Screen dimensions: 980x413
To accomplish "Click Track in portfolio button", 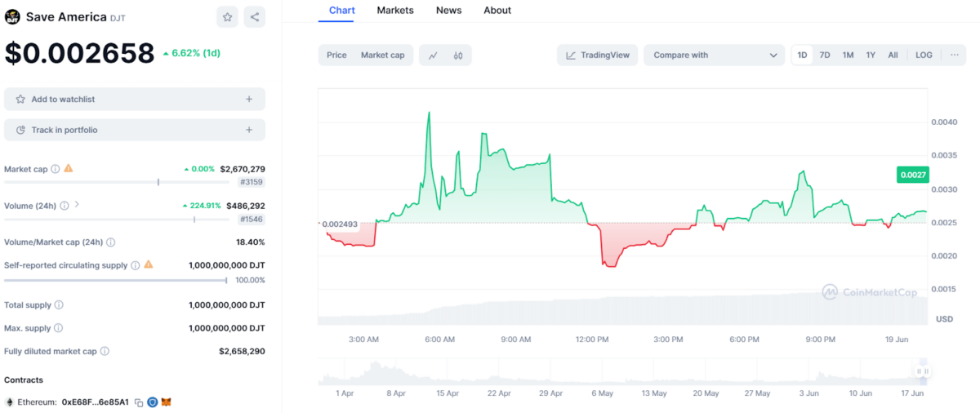I will click(x=135, y=130).
